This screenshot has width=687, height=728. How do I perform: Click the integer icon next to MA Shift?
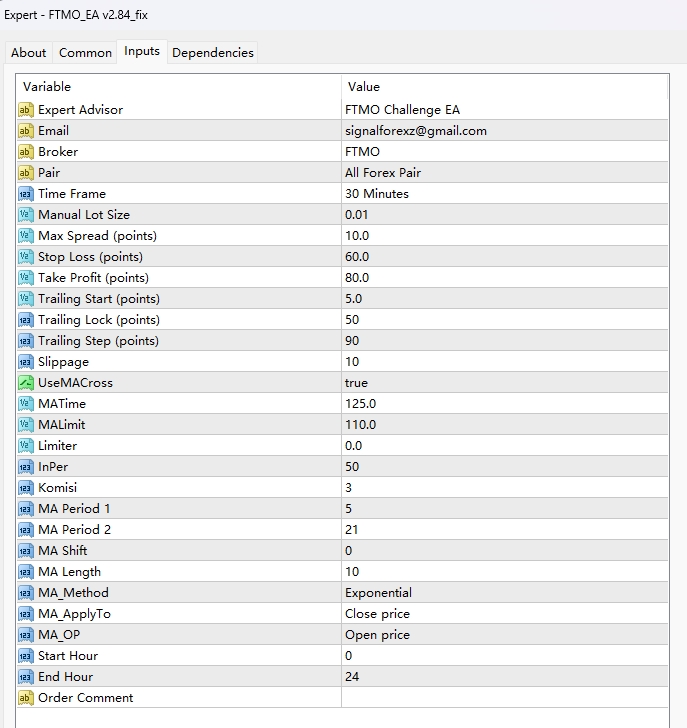[26, 551]
